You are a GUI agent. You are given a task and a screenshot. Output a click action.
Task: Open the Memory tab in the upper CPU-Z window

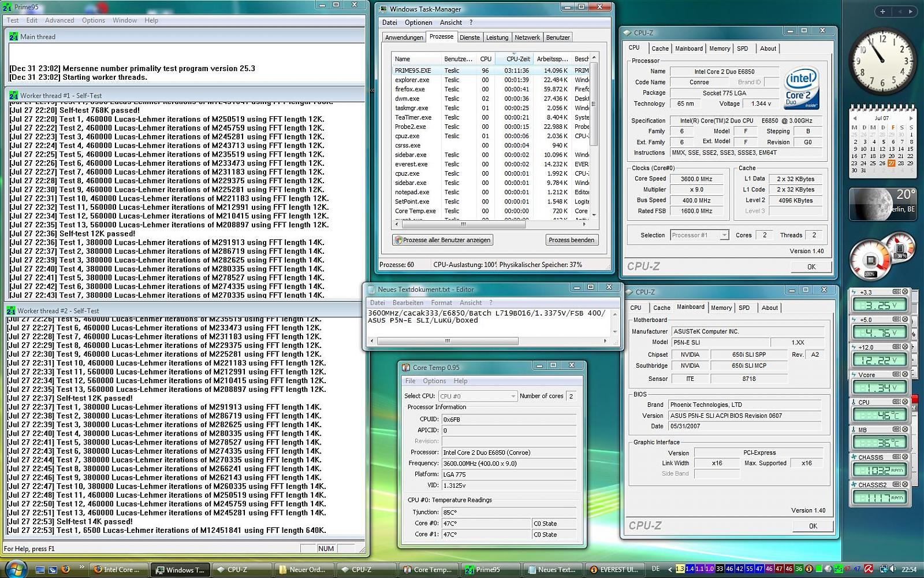coord(720,49)
